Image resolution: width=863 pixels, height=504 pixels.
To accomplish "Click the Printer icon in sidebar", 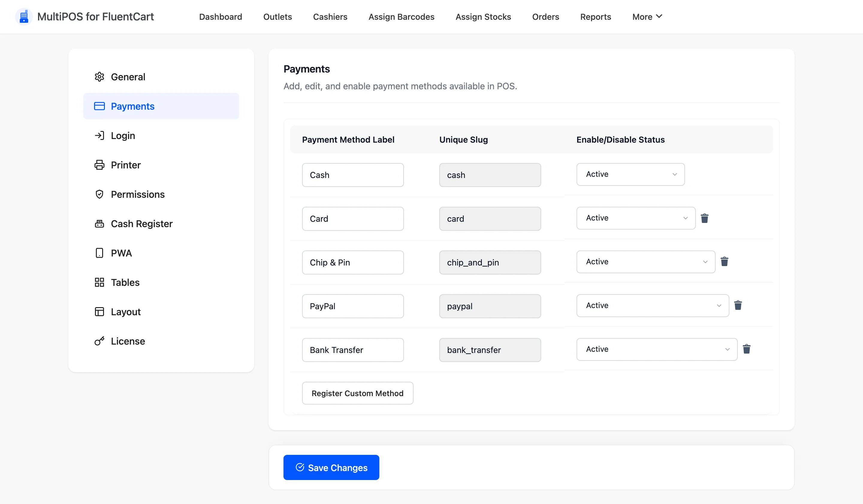I will click(x=99, y=165).
